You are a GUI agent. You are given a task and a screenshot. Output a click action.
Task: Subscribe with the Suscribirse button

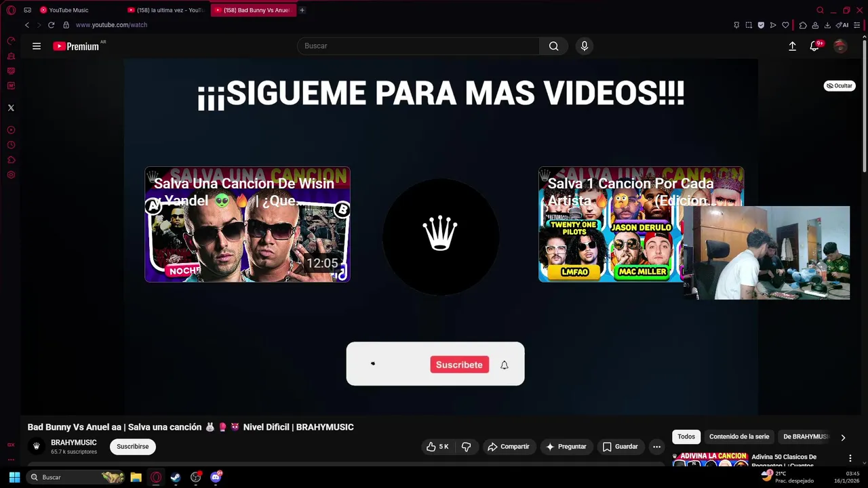coord(133,447)
